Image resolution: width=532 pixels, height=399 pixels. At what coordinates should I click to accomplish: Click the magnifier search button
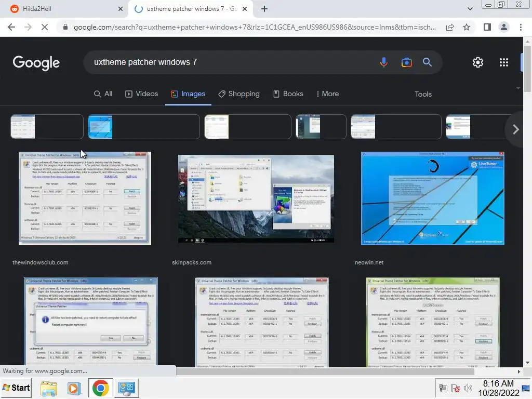[x=427, y=62]
